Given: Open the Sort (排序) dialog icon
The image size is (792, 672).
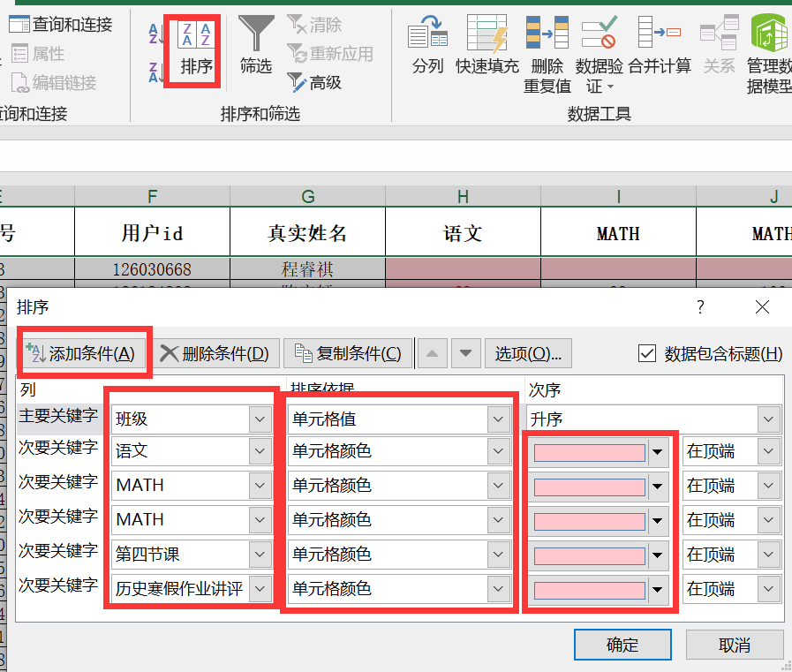Looking at the screenshot, I should point(196,34).
